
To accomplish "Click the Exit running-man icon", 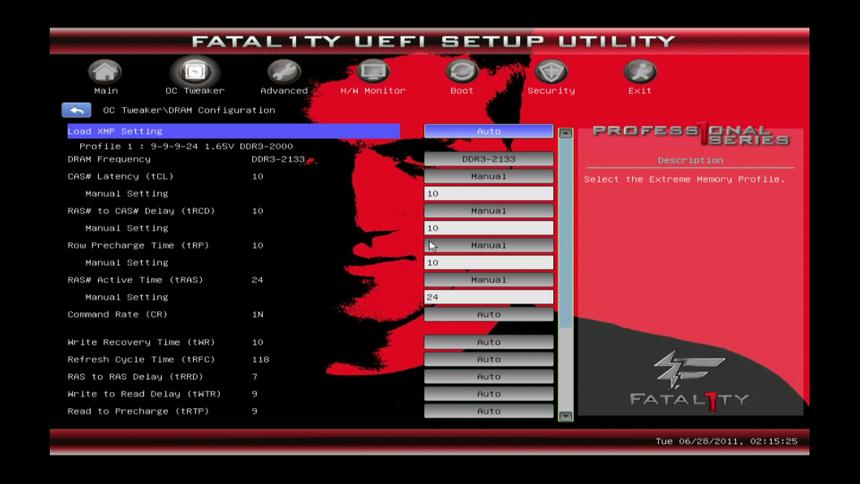I will coord(640,71).
